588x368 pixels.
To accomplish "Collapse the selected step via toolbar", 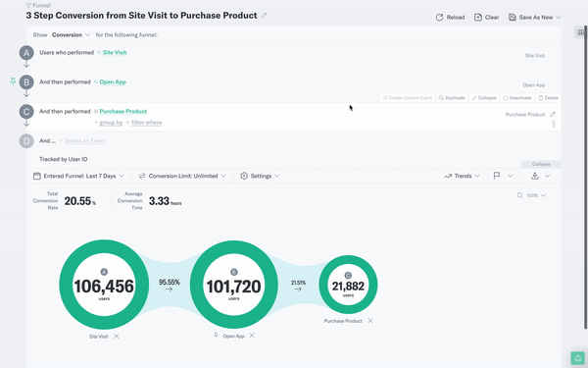I will click(484, 97).
